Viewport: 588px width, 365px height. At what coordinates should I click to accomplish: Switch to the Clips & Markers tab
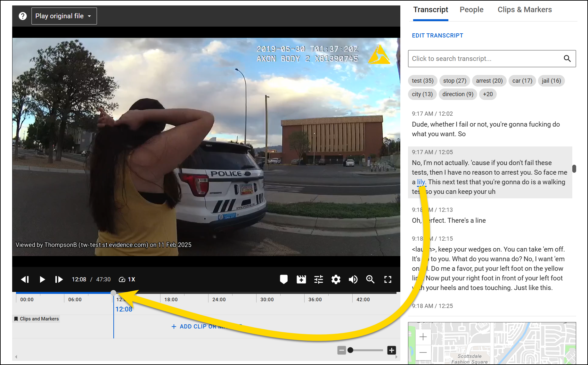(525, 10)
